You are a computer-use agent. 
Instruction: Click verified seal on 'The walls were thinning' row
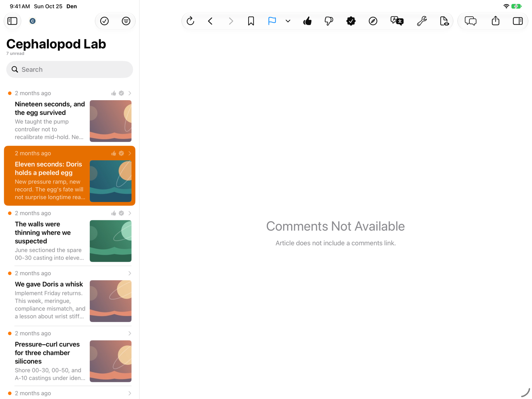(121, 213)
